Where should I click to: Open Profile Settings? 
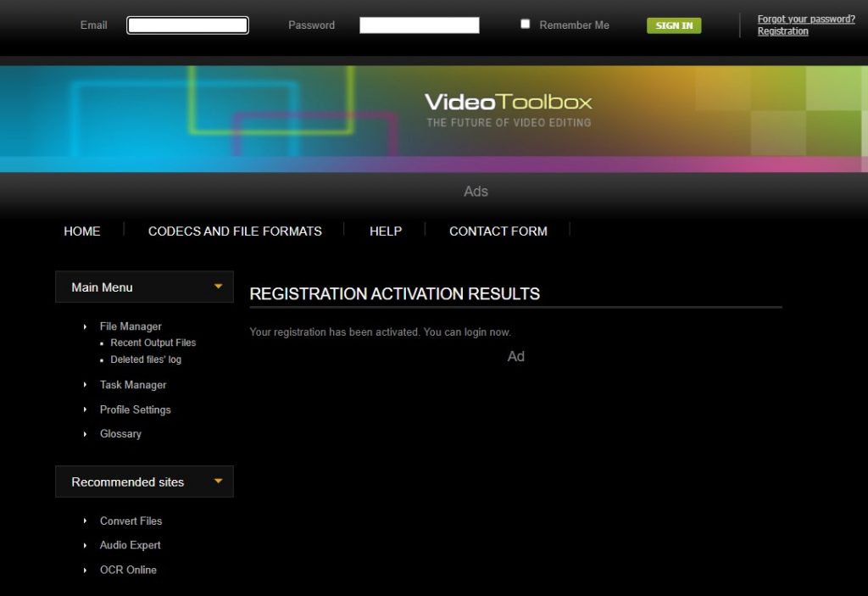tap(135, 409)
